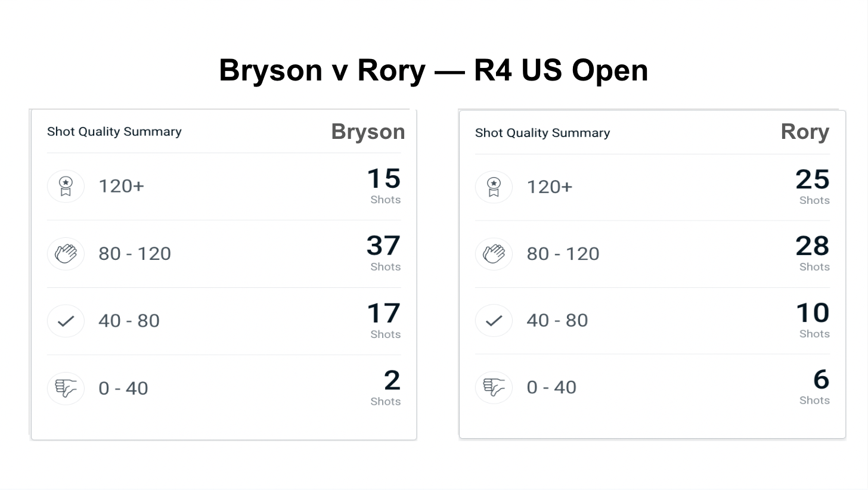Select Rory's 25 shots count
Screen dimensions: 868x490
point(812,179)
